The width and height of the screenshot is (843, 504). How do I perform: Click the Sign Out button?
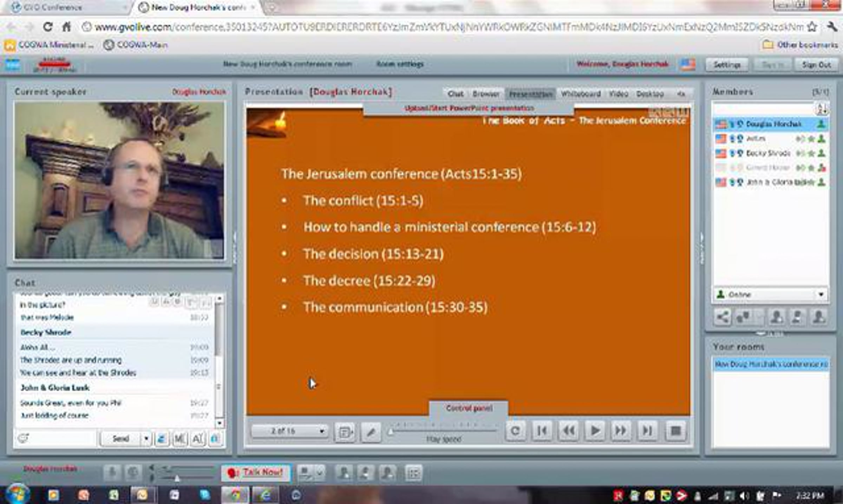coord(816,65)
